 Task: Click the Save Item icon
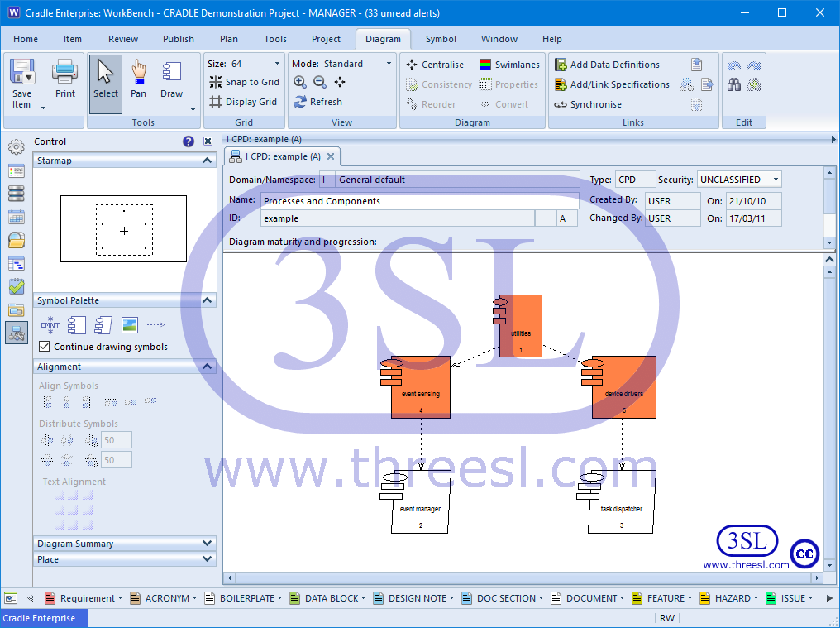(x=22, y=71)
